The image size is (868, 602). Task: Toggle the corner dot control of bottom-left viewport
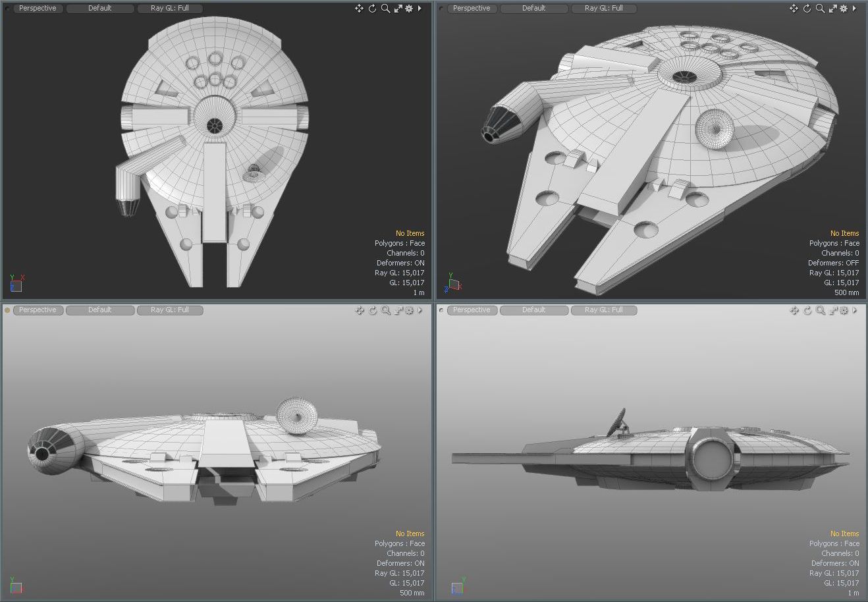(x=7, y=310)
